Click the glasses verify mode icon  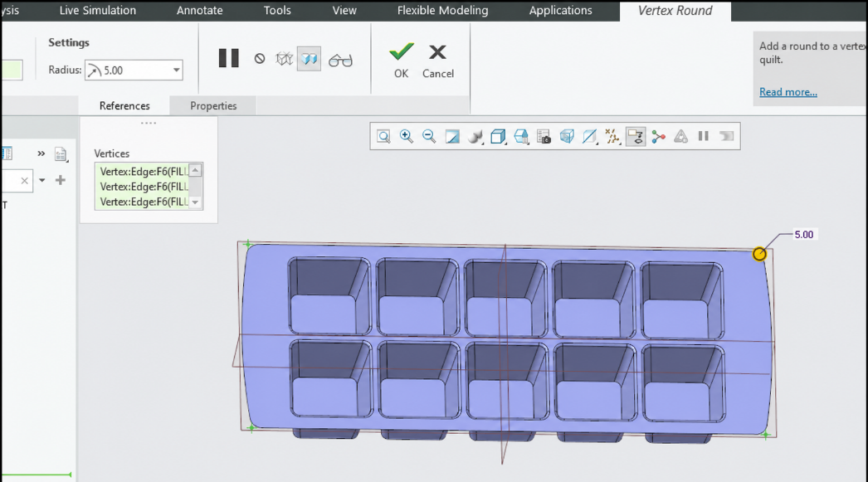[x=340, y=60]
